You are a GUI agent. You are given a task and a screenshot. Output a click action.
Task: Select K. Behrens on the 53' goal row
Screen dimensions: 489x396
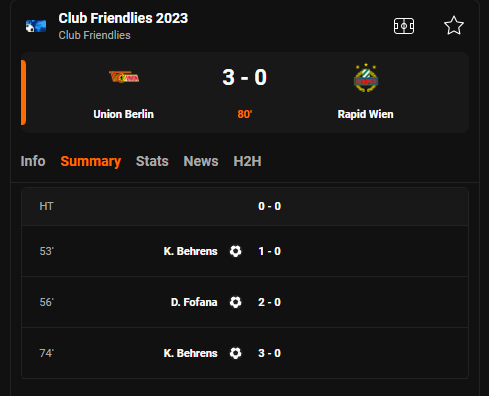point(190,251)
